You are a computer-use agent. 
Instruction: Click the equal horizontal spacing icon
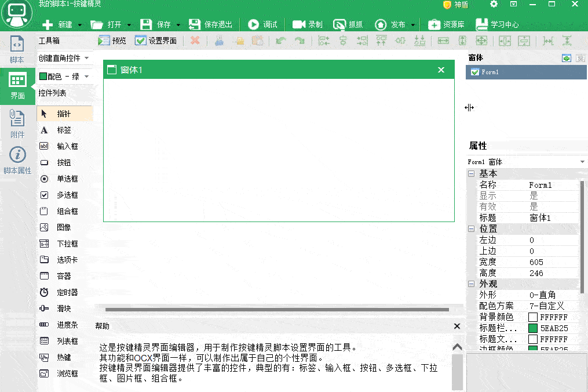tap(548, 41)
